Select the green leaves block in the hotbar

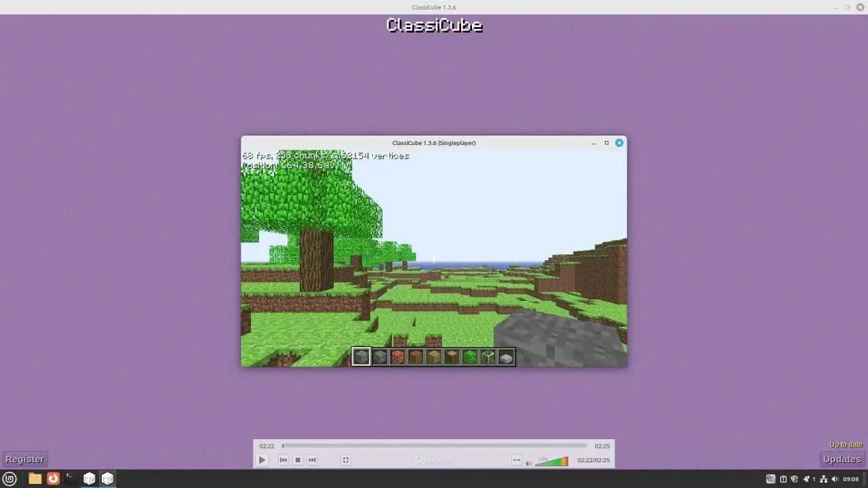pyautogui.click(x=470, y=357)
